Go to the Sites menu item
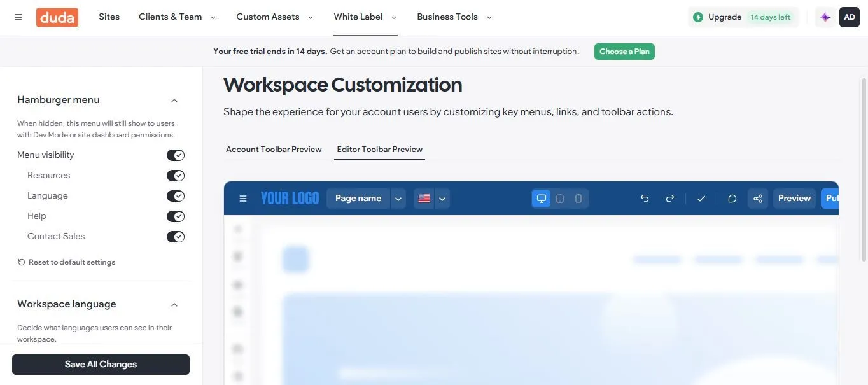Image resolution: width=868 pixels, height=385 pixels. [109, 17]
